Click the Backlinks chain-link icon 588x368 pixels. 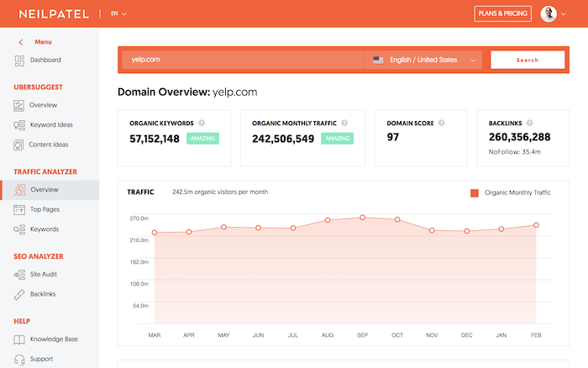point(19,295)
